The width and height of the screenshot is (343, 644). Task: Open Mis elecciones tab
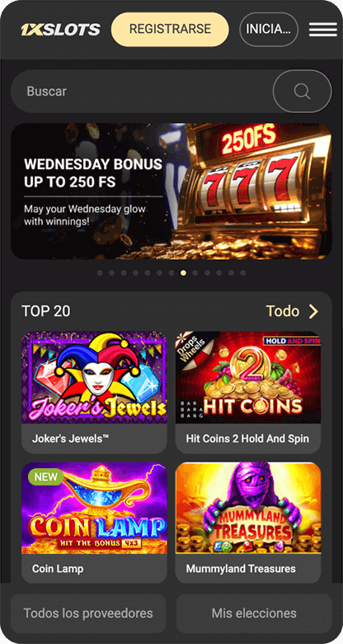tap(254, 613)
